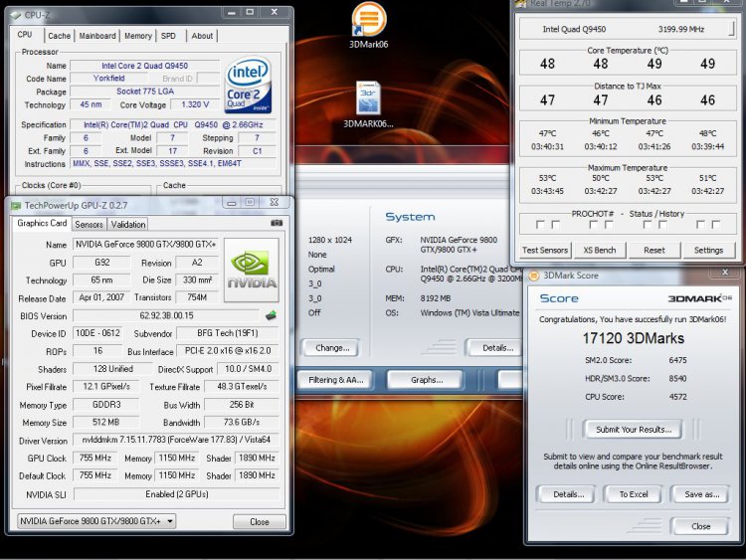Select the Graphics Card tab in GPU-Z
The image size is (746, 560).
pyautogui.click(x=42, y=223)
